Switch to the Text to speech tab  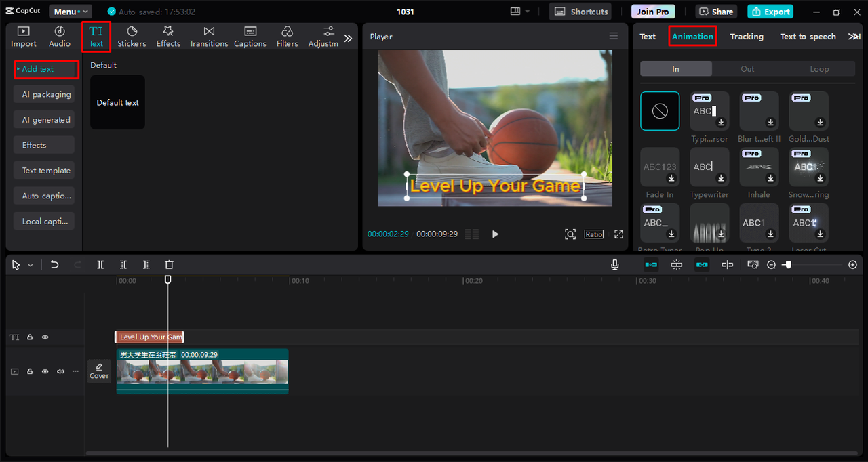click(x=808, y=37)
